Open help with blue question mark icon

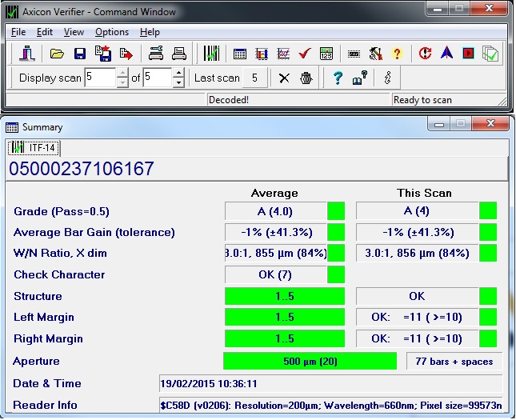pyautogui.click(x=338, y=78)
